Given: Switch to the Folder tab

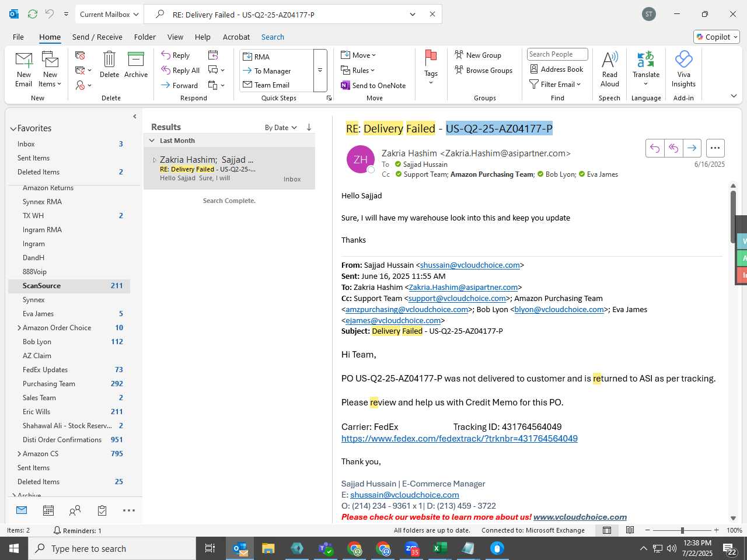Looking at the screenshot, I should [x=145, y=37].
